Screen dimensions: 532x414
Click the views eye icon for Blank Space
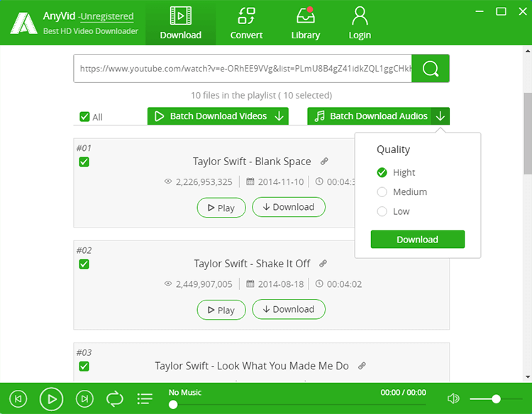[x=168, y=181]
